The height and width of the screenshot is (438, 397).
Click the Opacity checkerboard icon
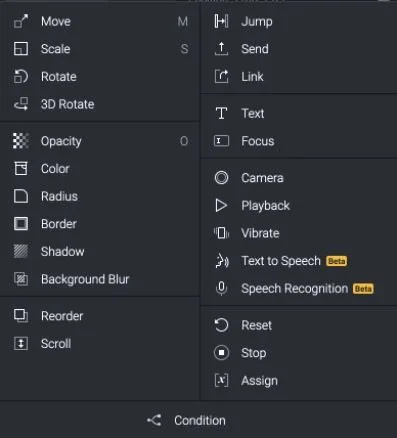pyautogui.click(x=21, y=141)
